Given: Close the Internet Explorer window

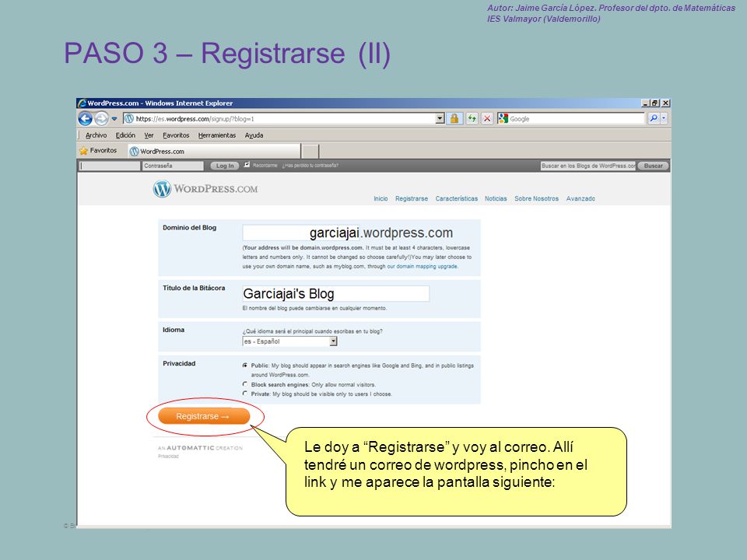Looking at the screenshot, I should [x=665, y=103].
